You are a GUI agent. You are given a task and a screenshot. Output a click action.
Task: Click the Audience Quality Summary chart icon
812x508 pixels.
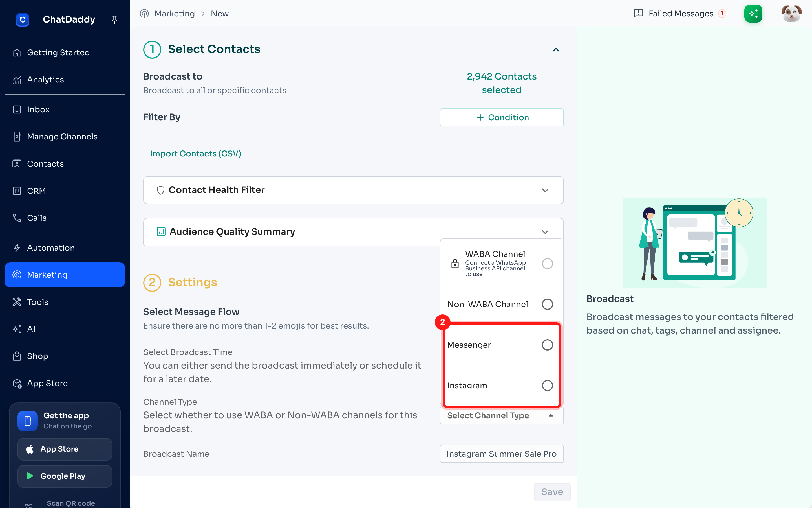point(161,232)
